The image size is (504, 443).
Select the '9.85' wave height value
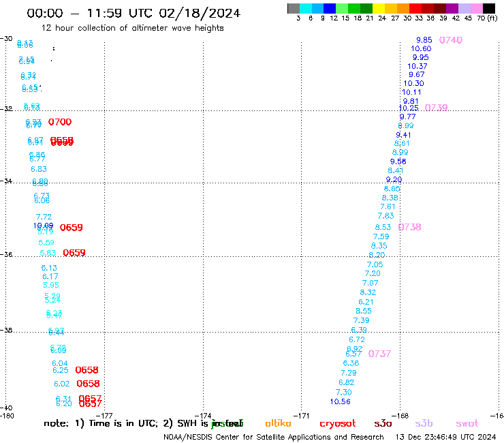(424, 40)
